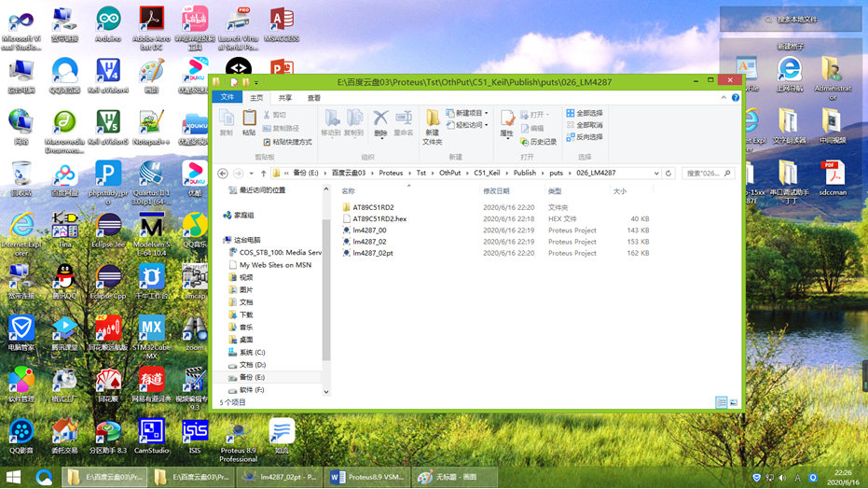Open the lm4287_02pt Proteus taskbar item
The image size is (868, 489).
point(280,477)
